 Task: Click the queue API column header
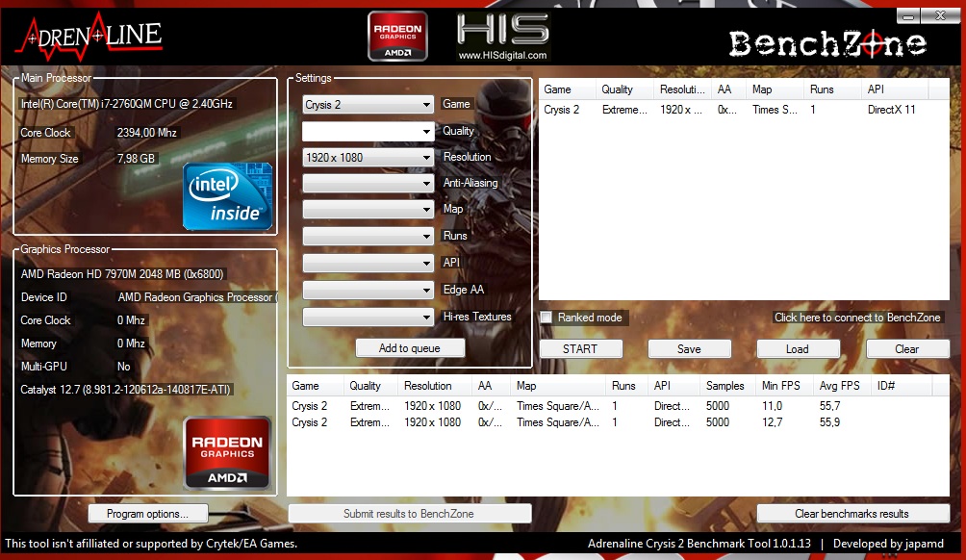click(895, 89)
